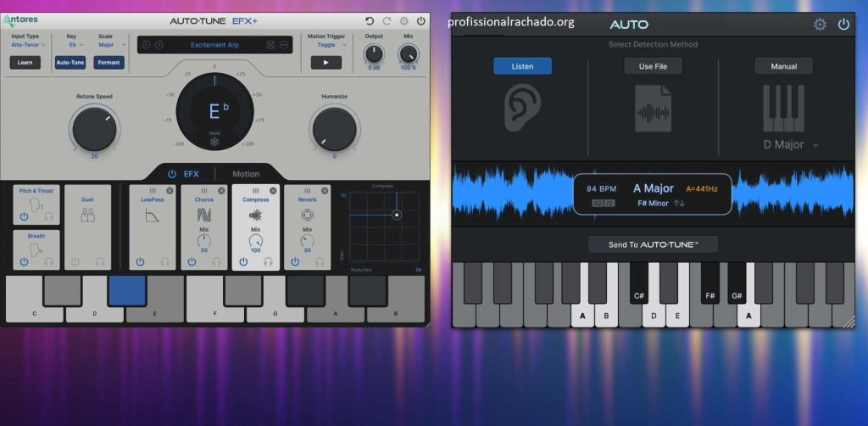
Task: Click the Learn button
Action: point(25,63)
